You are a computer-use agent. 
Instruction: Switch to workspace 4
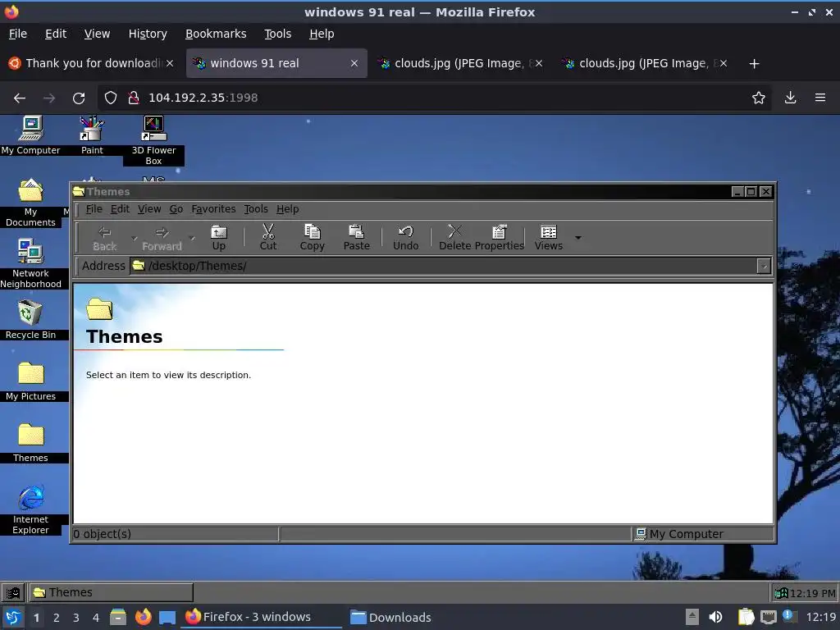pos(95,618)
